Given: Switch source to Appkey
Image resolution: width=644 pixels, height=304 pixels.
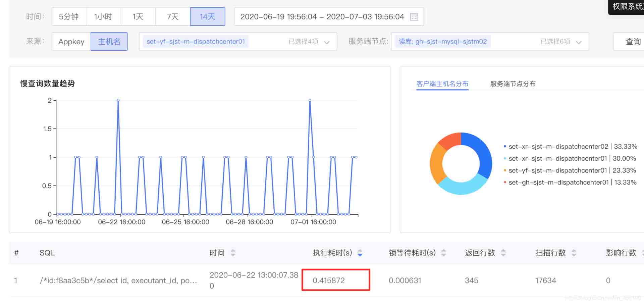Looking at the screenshot, I should pos(71,42).
